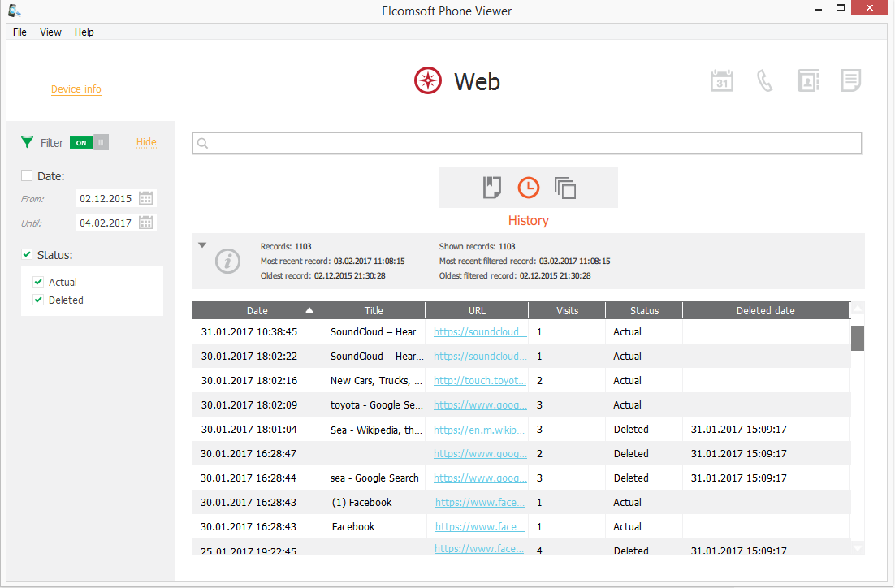The height and width of the screenshot is (588, 895).
Task: Switch to open Tabs view icon
Action: pyautogui.click(x=565, y=188)
